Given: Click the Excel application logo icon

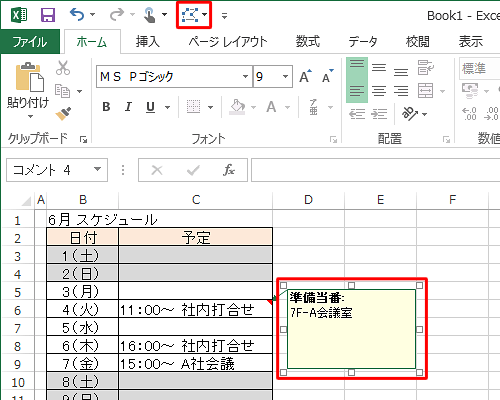Looking at the screenshot, I should pos(19,15).
